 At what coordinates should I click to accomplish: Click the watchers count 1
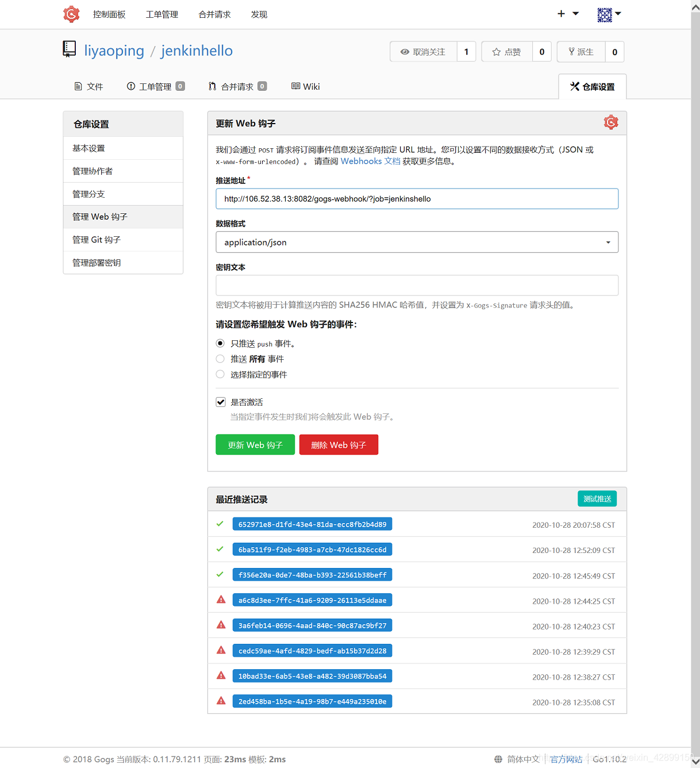(x=466, y=52)
